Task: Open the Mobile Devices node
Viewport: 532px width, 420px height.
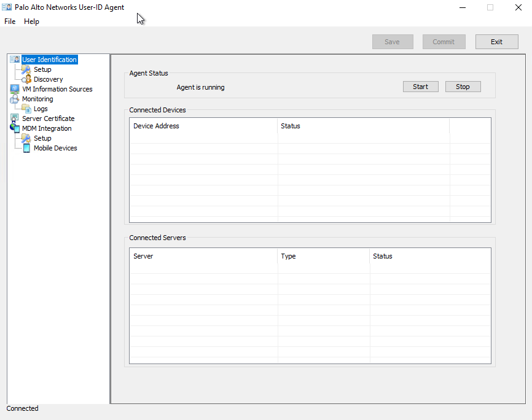Action: [x=55, y=148]
